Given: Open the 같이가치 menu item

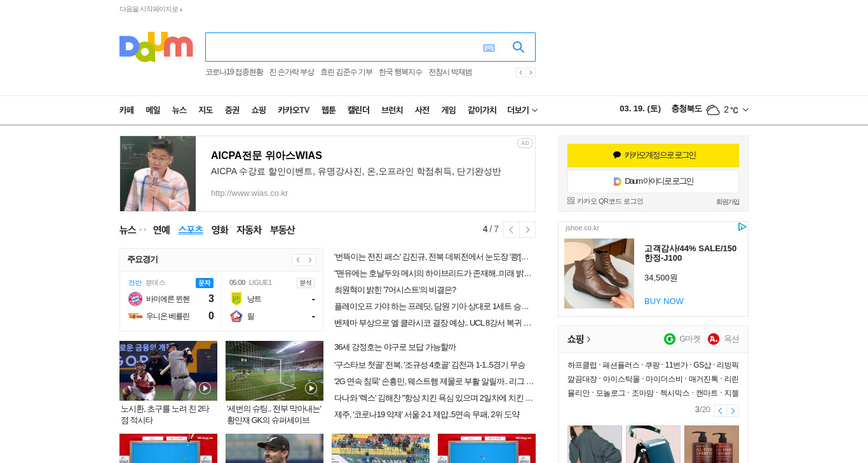Looking at the screenshot, I should [482, 110].
